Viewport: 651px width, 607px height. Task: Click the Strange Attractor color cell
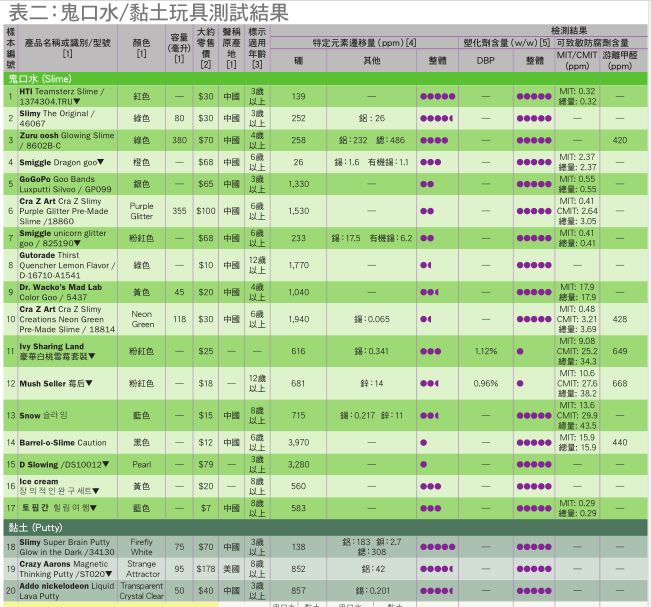point(142,569)
